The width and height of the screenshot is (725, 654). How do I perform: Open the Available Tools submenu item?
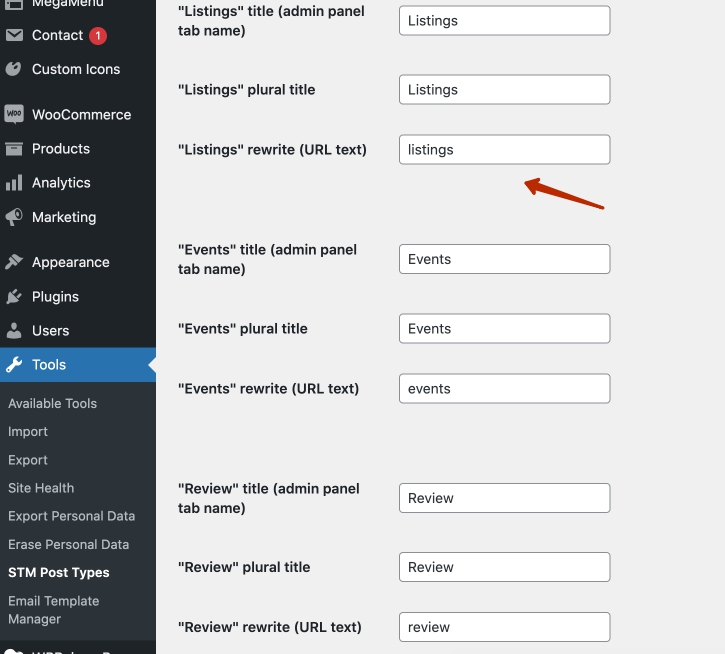tap(52, 404)
